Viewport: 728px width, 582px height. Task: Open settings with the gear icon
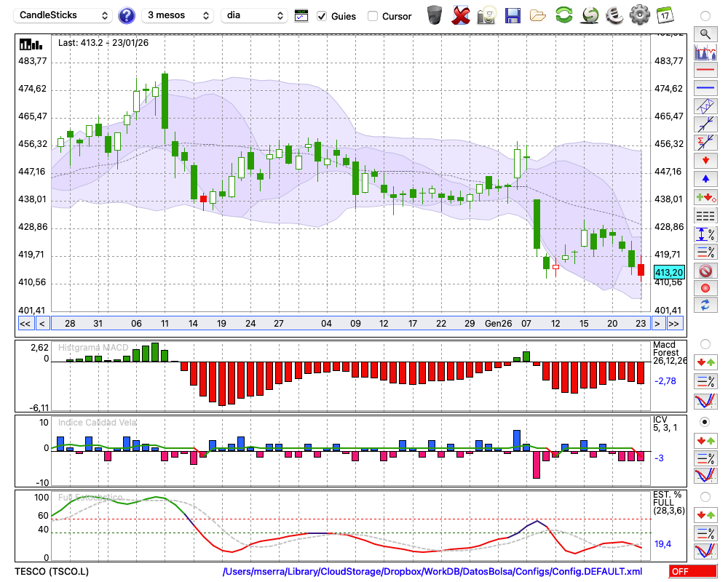tap(639, 15)
